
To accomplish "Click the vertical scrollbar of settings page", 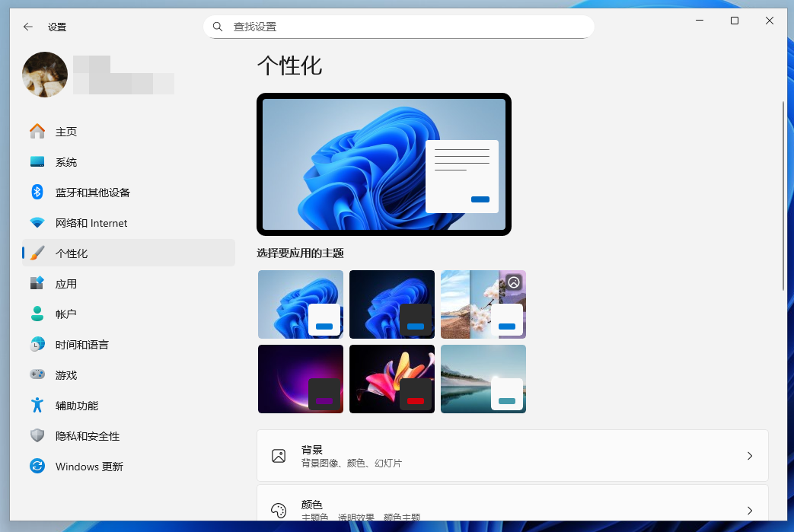I will point(783,196).
